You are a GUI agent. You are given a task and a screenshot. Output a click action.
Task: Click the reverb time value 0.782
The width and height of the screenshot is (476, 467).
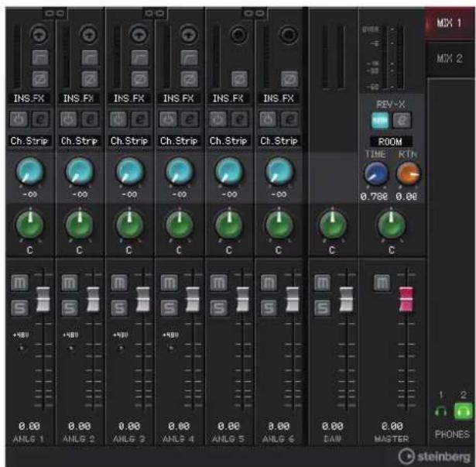coord(374,197)
